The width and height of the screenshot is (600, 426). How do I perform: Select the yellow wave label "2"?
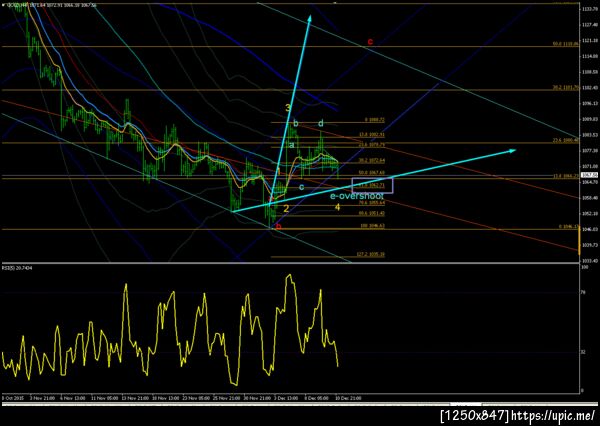(x=286, y=209)
